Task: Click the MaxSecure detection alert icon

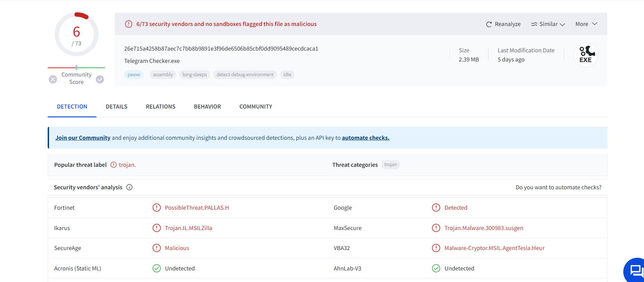Action: (x=436, y=228)
